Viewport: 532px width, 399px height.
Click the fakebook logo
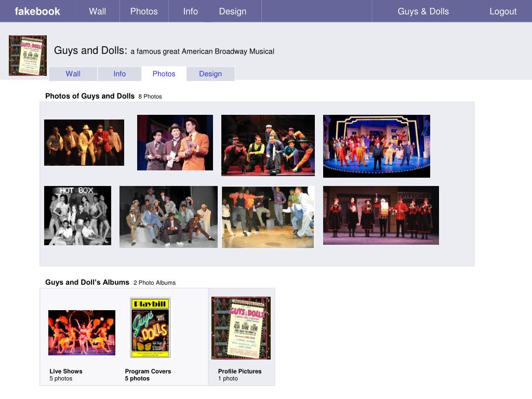pos(37,11)
